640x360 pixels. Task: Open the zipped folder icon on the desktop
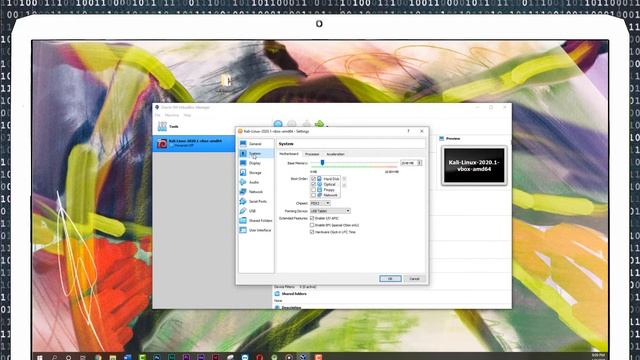[225, 81]
